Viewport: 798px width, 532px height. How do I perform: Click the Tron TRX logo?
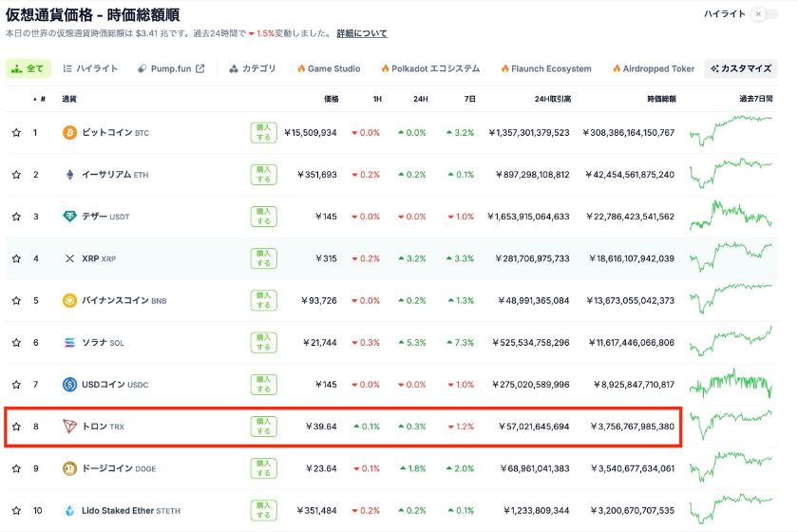click(x=69, y=427)
